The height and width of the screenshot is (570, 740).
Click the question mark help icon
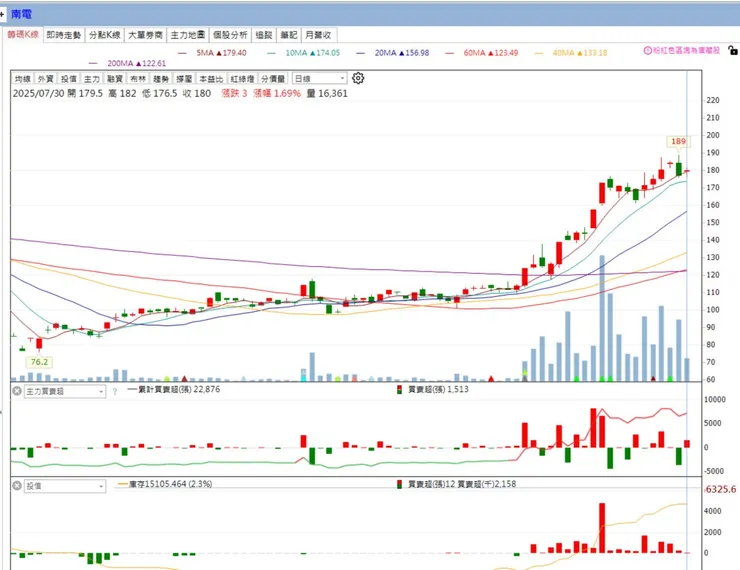(115, 392)
